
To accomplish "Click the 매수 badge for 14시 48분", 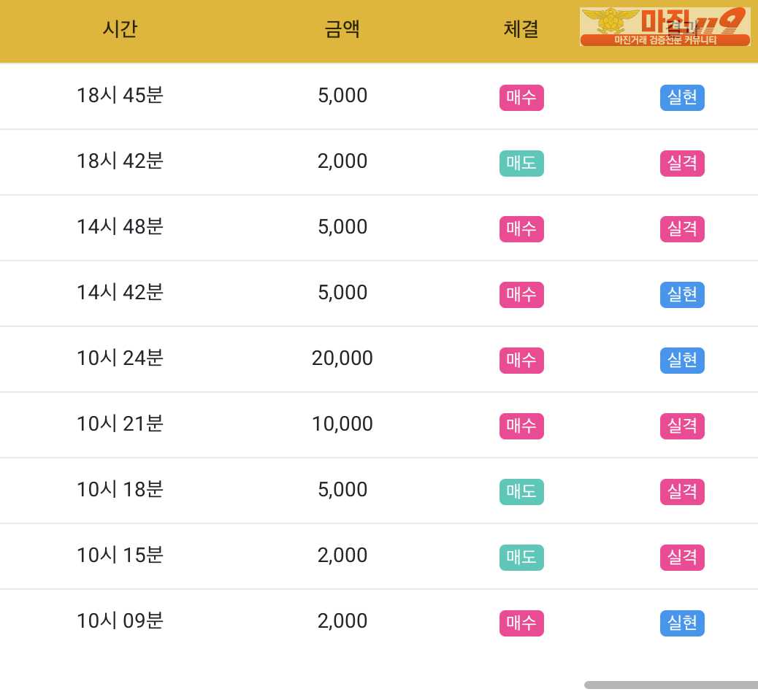I will click(x=521, y=229).
